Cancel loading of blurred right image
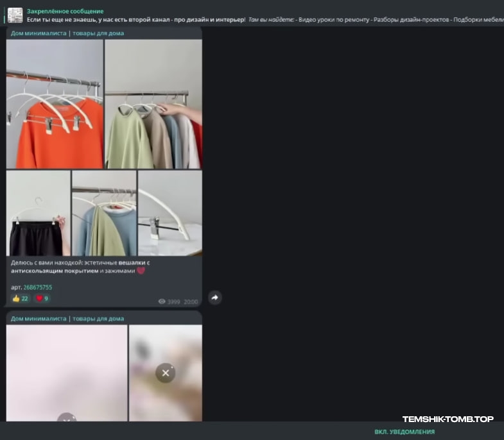The height and width of the screenshot is (440, 504). 166,373
